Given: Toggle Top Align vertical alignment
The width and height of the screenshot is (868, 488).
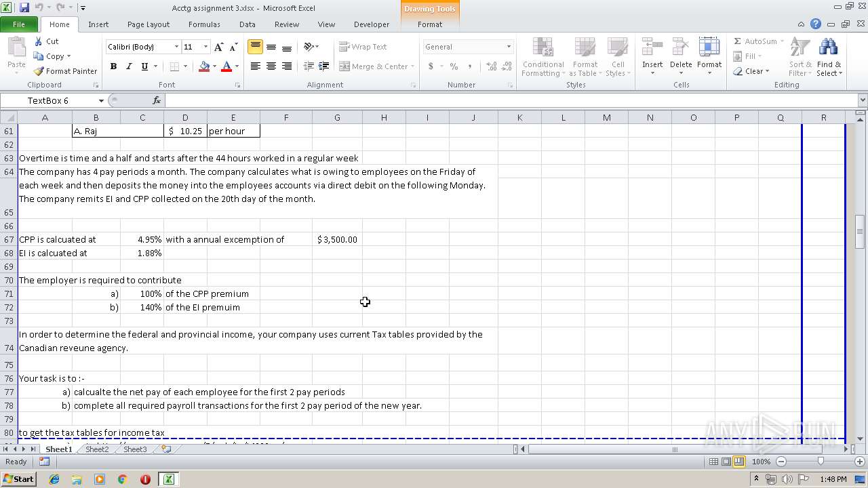Looking at the screenshot, I should pyautogui.click(x=255, y=47).
